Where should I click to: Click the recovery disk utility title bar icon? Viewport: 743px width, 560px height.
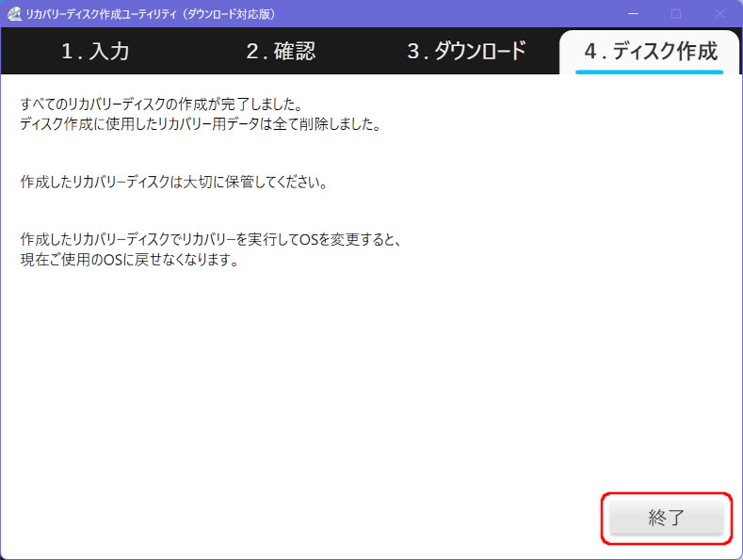point(15,14)
